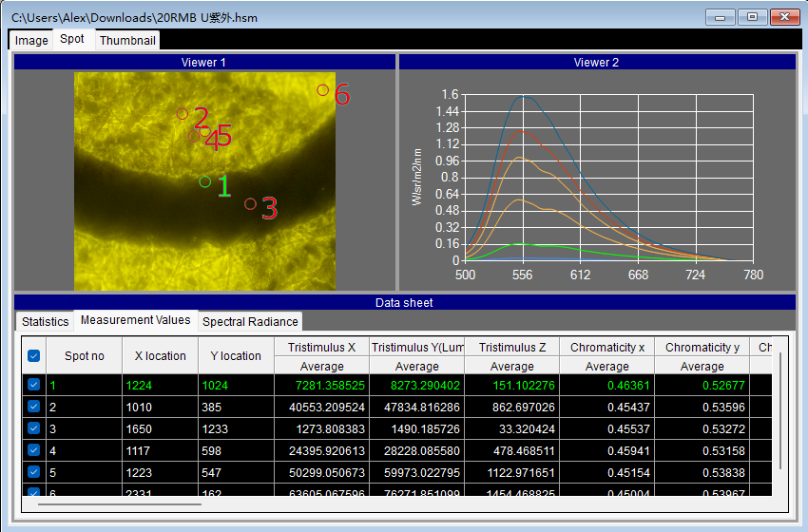
Task: Click cell value 862.697026
Action: coord(524,408)
